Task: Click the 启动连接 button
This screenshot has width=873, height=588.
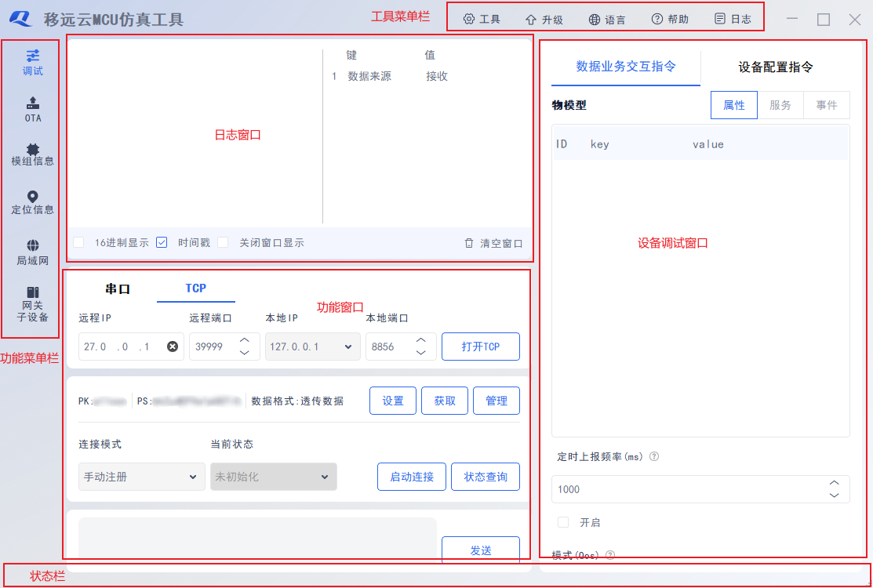Action: click(412, 477)
